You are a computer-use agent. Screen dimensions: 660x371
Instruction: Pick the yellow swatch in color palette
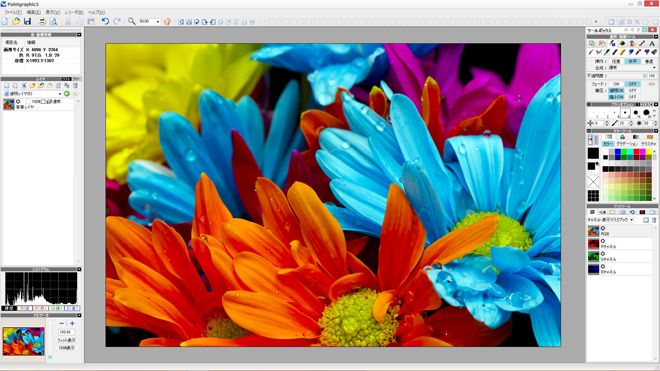point(649,152)
